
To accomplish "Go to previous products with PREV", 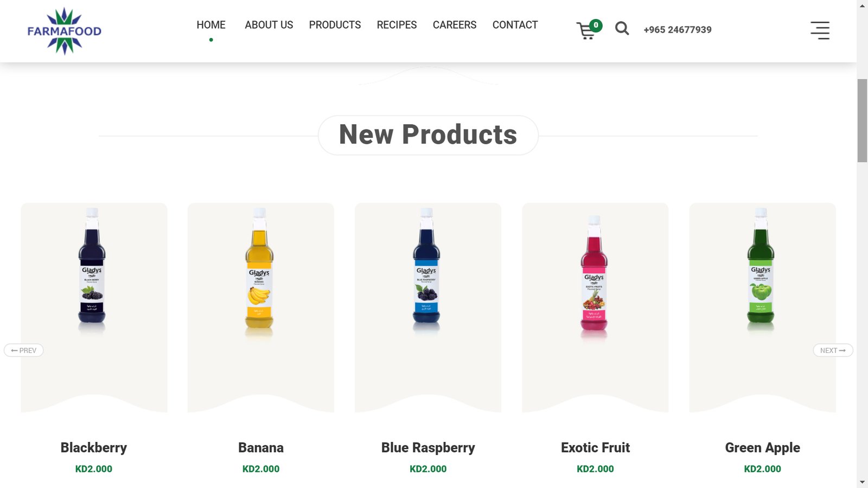I will point(24,350).
